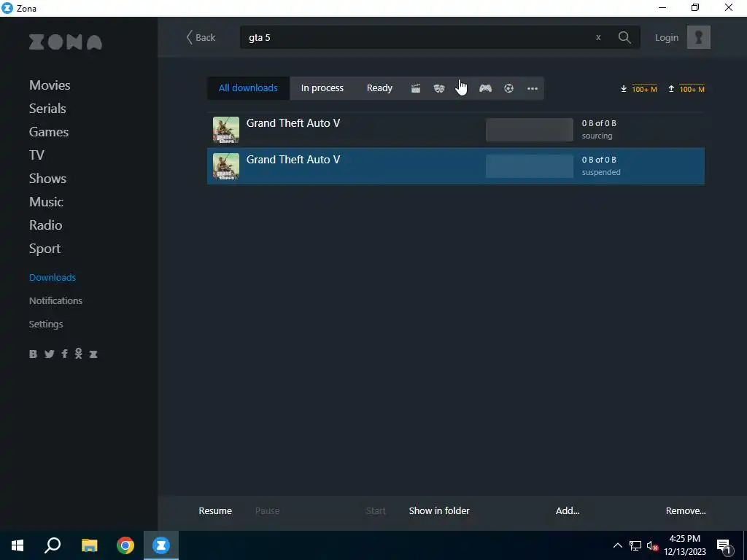Open the Odnoklassniki social icon
Image resolution: width=747 pixels, height=560 pixels.
click(78, 354)
